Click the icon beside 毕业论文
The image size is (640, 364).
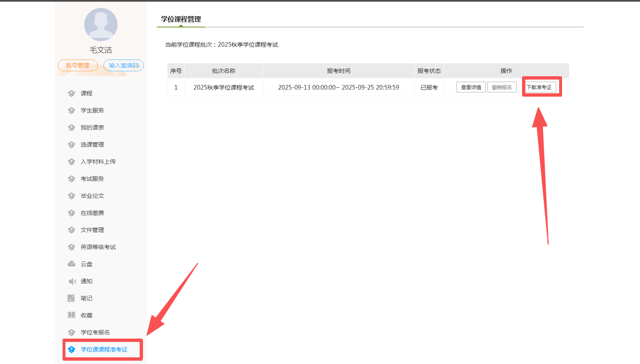coord(71,196)
